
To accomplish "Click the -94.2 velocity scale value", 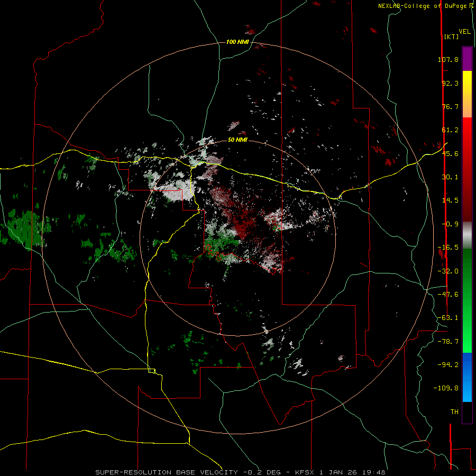I will click(448, 365).
